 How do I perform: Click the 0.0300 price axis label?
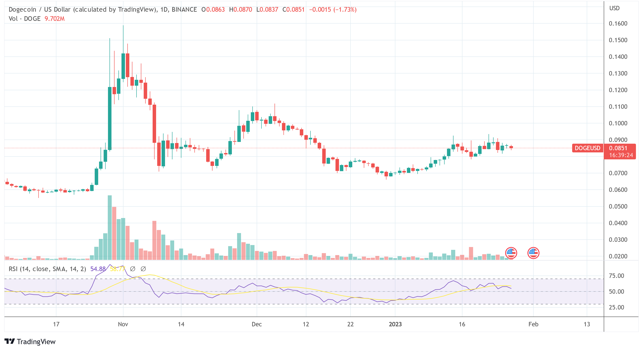point(618,240)
